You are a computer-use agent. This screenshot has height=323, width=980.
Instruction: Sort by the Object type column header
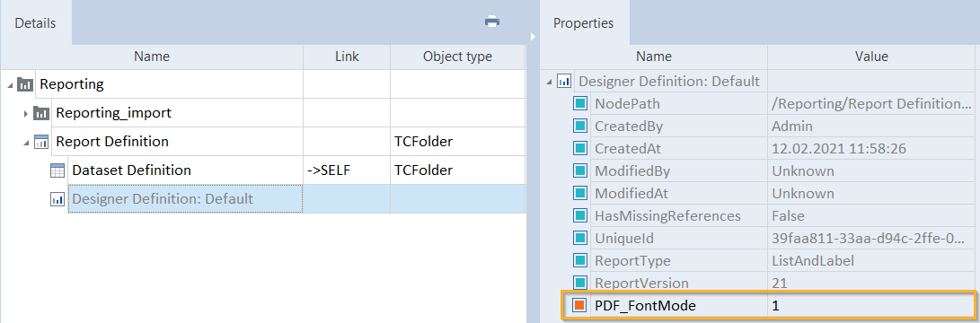[457, 57]
